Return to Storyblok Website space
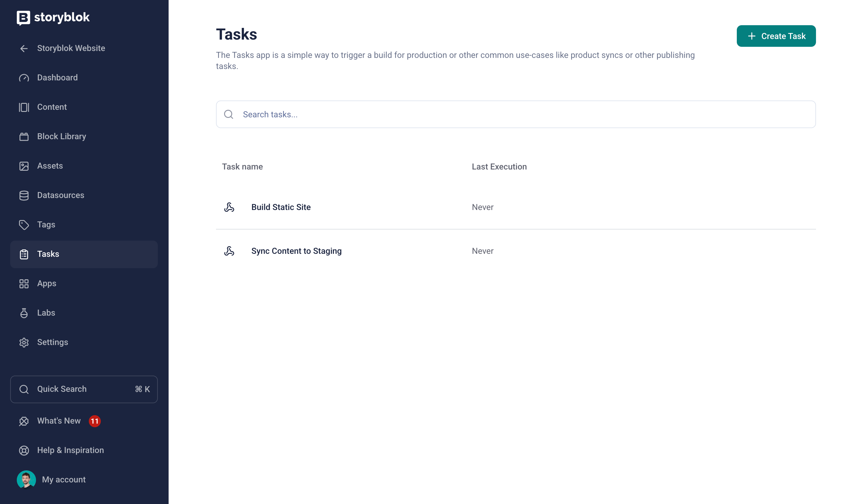This screenshot has width=864, height=504. pyautogui.click(x=84, y=48)
